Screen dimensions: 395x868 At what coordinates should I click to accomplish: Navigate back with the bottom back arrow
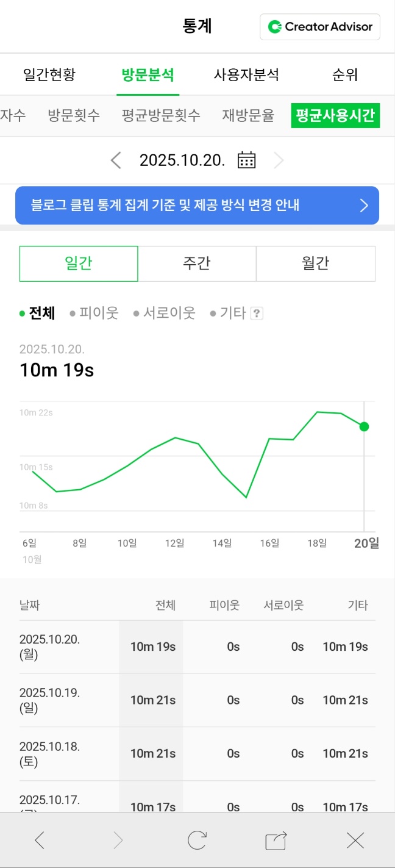(x=39, y=840)
